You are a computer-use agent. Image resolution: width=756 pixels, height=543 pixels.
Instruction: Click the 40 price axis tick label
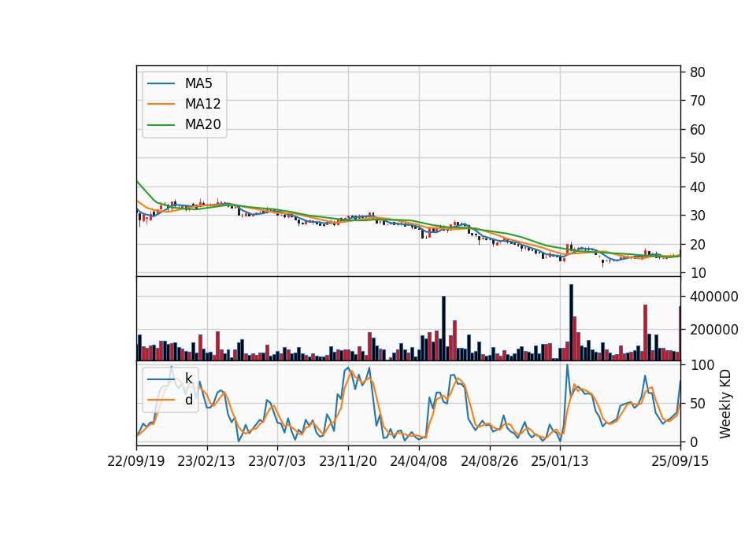coord(698,187)
